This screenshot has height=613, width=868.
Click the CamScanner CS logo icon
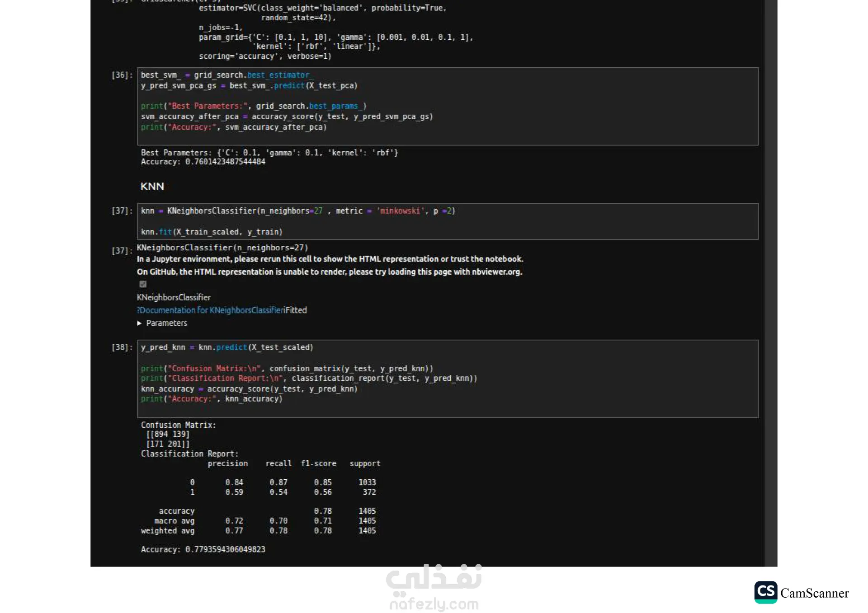click(x=765, y=592)
